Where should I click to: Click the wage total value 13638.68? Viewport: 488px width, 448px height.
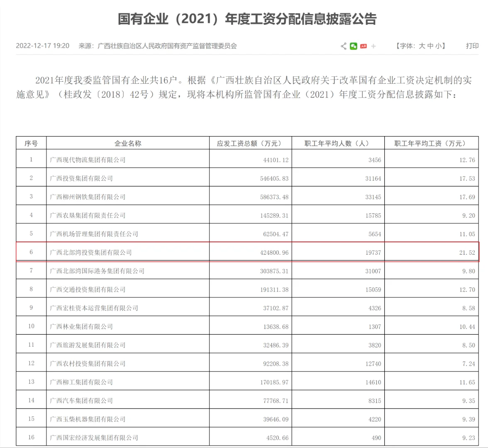276,327
